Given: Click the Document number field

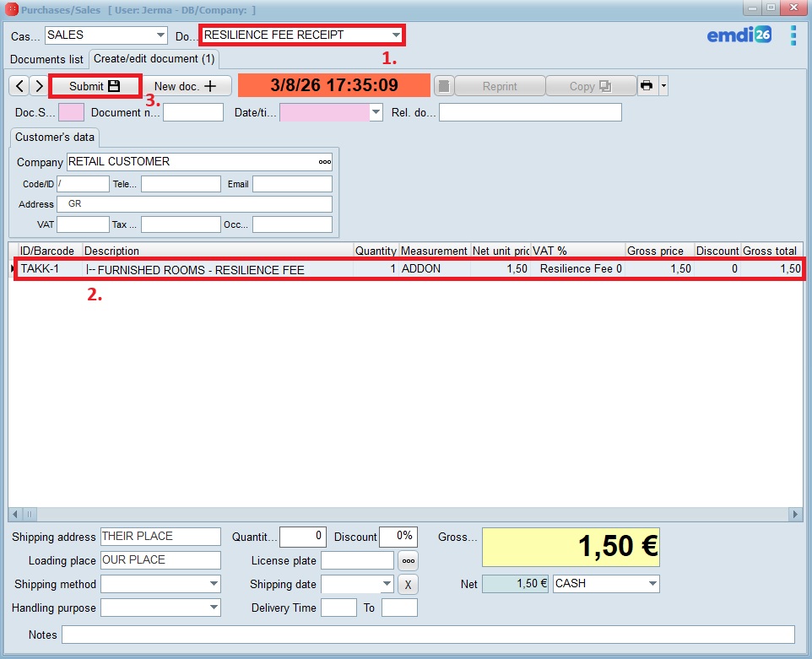Looking at the screenshot, I should click(193, 112).
